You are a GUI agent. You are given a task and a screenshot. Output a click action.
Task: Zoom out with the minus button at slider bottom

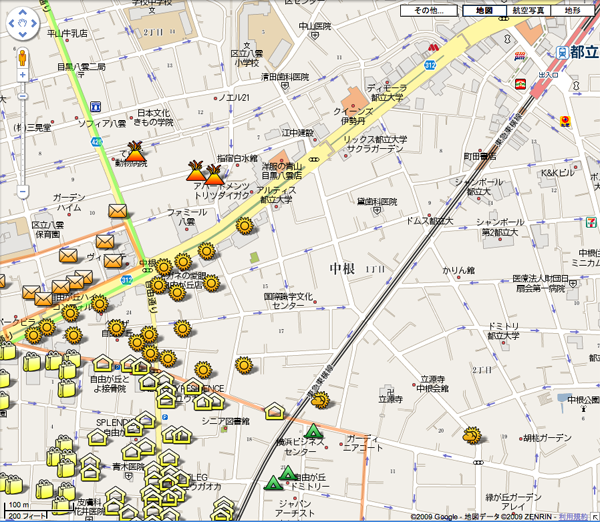pos(23,190)
